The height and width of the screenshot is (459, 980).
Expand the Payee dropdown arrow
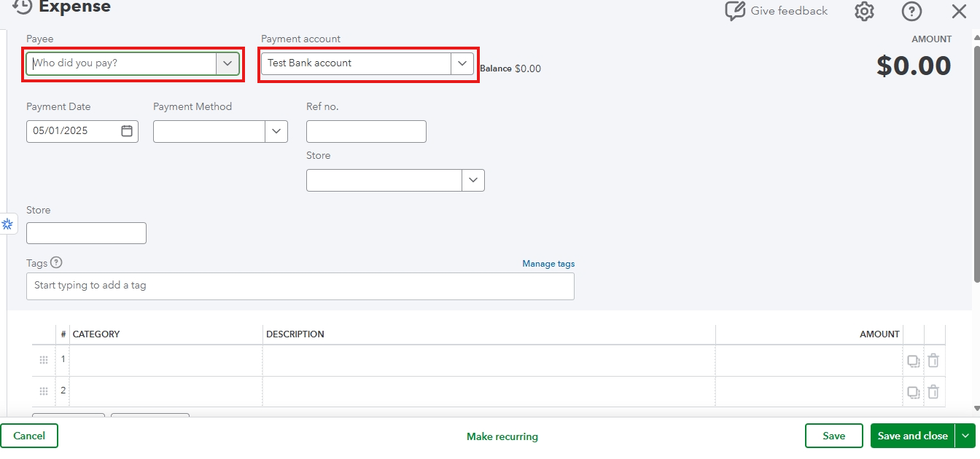click(227, 63)
